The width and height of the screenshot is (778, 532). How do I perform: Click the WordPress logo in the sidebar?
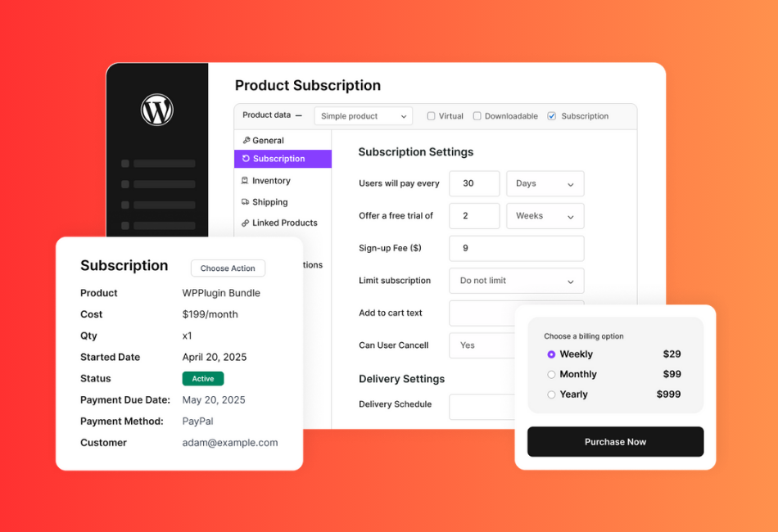[x=156, y=109]
